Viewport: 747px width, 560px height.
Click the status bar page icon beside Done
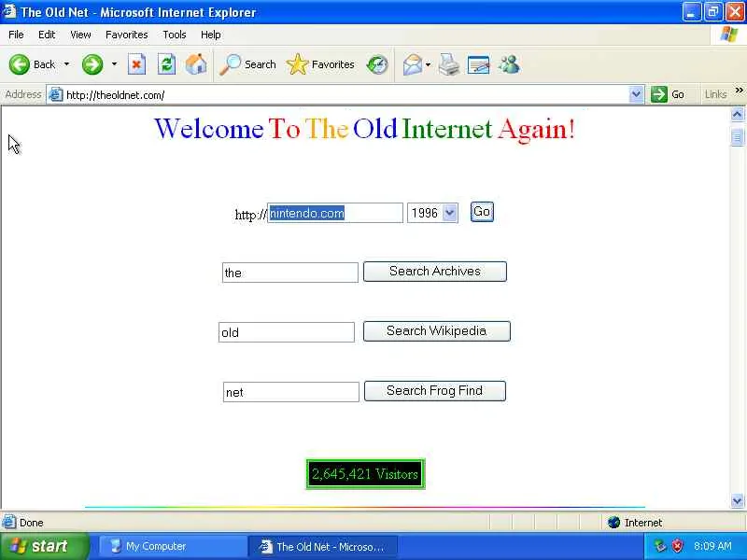pos(8,523)
